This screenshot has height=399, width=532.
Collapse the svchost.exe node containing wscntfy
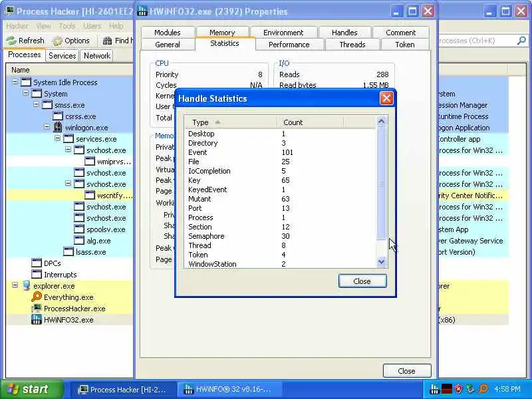(x=68, y=184)
